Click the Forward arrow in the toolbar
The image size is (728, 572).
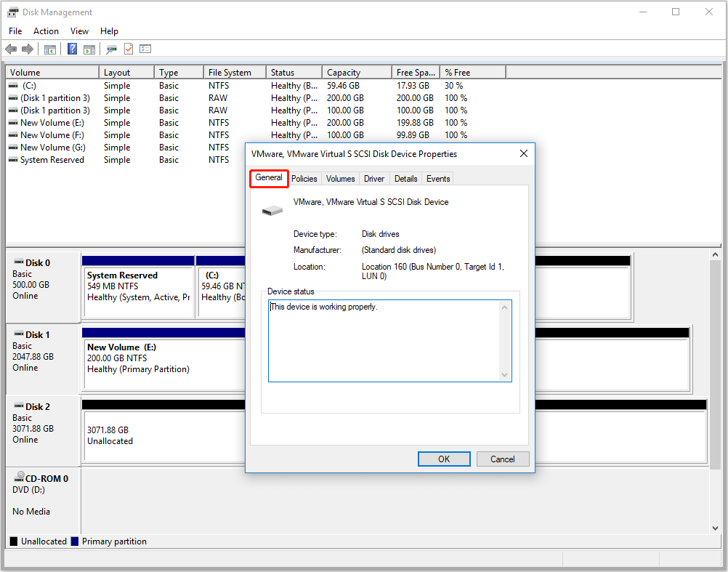point(28,49)
